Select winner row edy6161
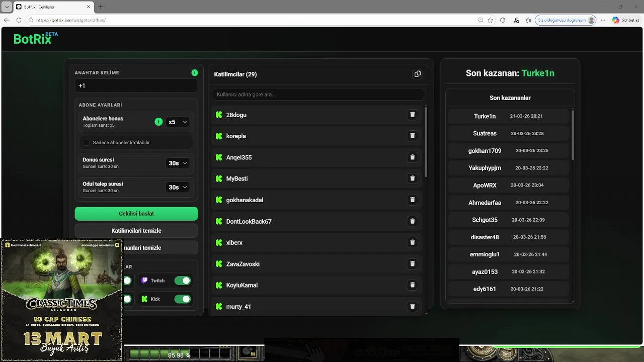 click(509, 289)
